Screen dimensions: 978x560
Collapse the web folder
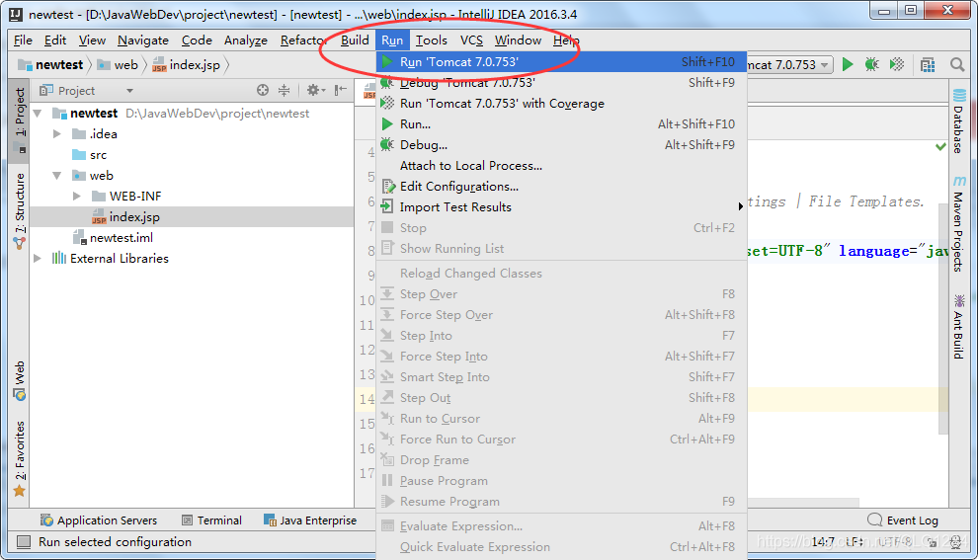(x=56, y=176)
